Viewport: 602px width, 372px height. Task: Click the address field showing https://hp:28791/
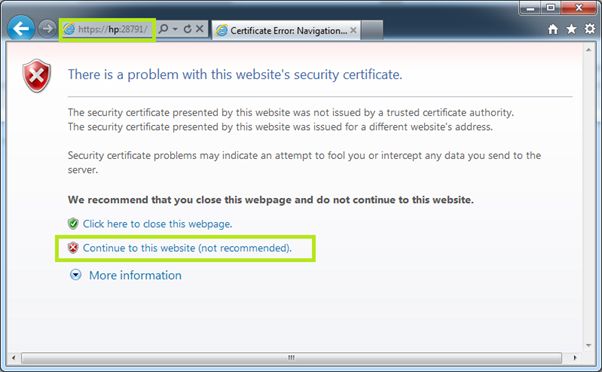click(x=108, y=29)
